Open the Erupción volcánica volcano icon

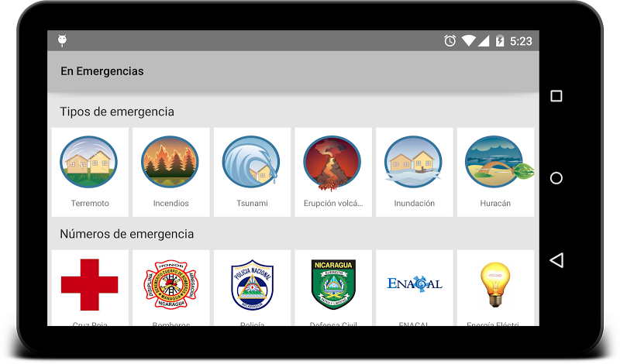(x=332, y=163)
